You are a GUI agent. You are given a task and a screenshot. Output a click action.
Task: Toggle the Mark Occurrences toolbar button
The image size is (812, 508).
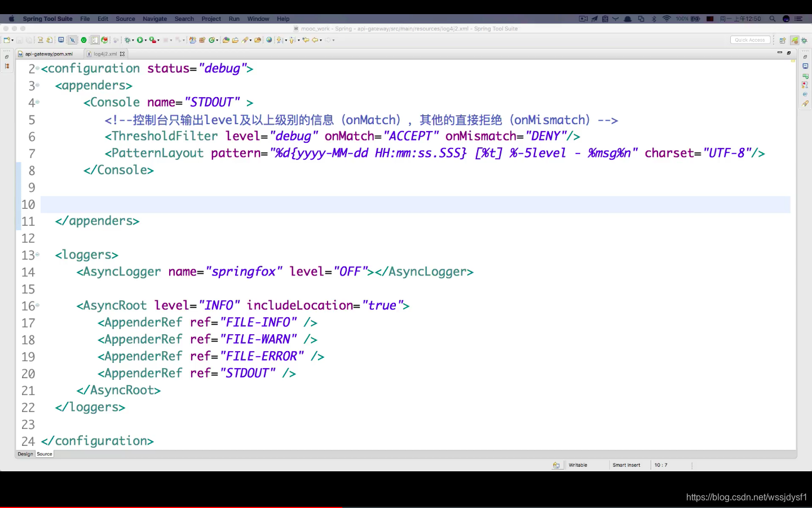click(72, 40)
